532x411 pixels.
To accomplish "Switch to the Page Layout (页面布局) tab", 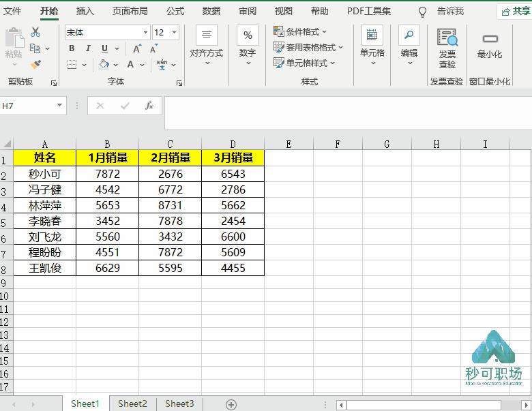I will click(x=130, y=11).
